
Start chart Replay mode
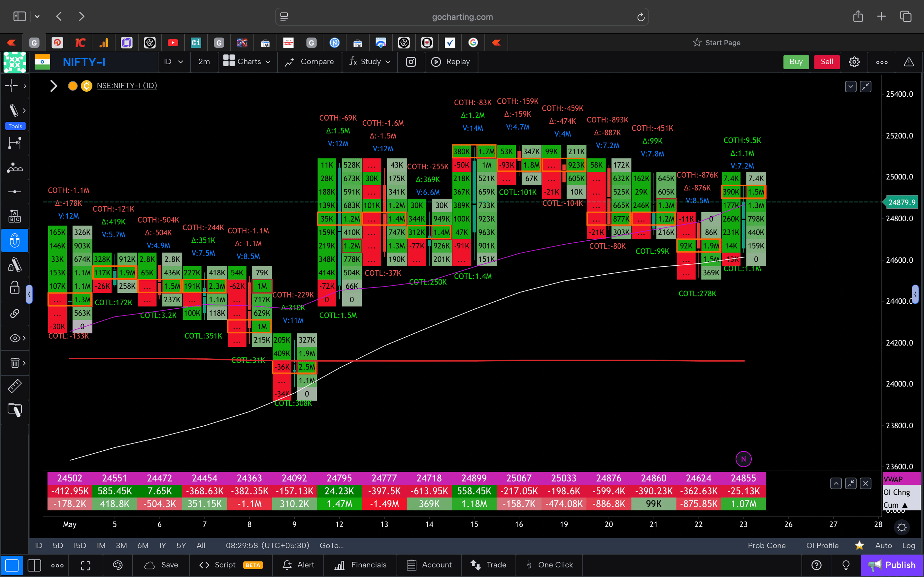click(451, 61)
